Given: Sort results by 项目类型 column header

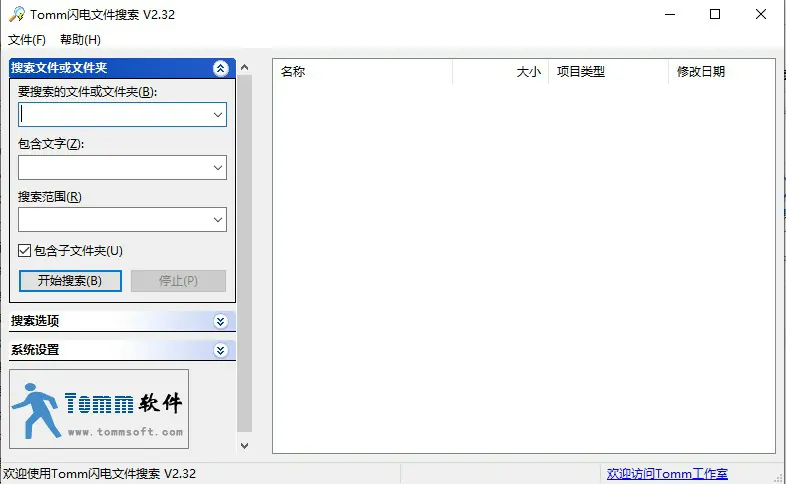Looking at the screenshot, I should pos(608,72).
